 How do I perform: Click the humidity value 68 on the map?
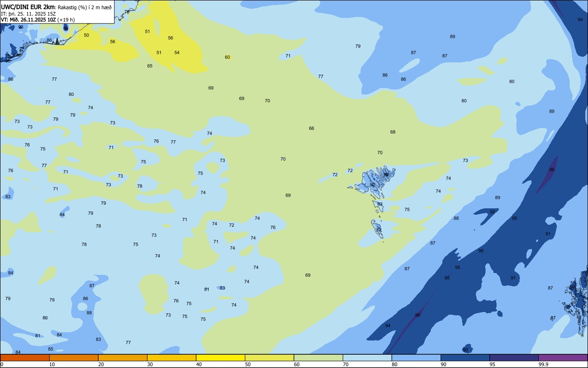393,132
